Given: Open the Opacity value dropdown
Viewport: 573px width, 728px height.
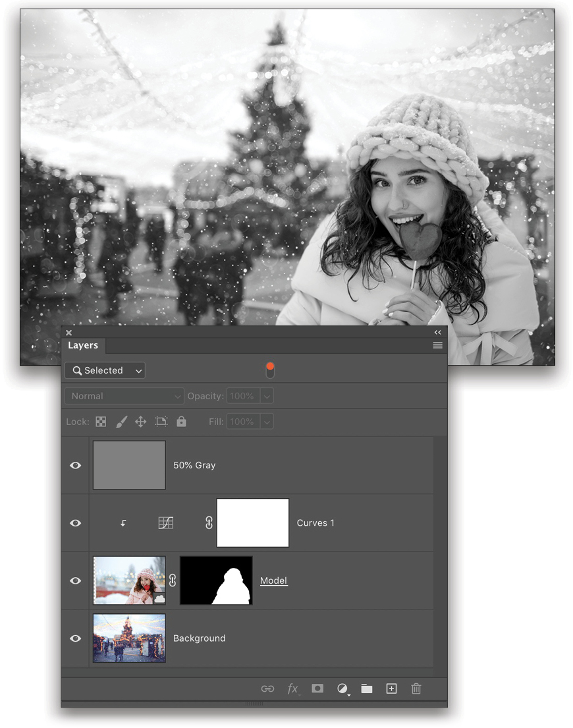Looking at the screenshot, I should tap(267, 396).
